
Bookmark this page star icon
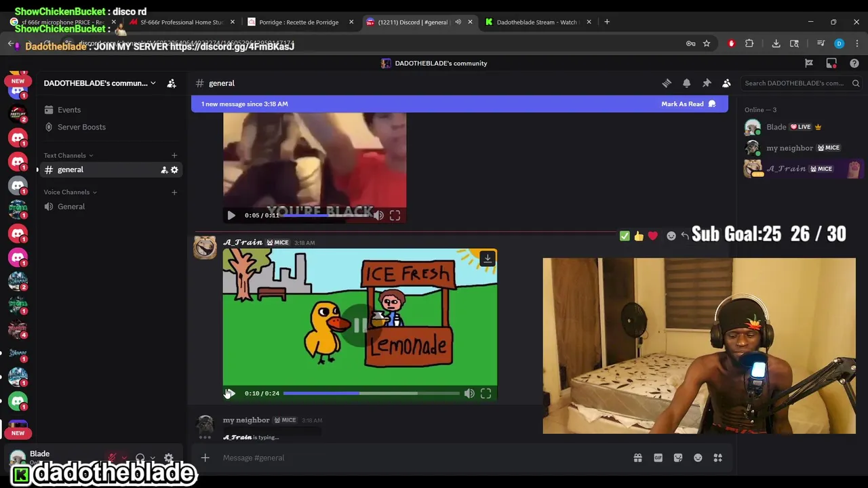[707, 43]
